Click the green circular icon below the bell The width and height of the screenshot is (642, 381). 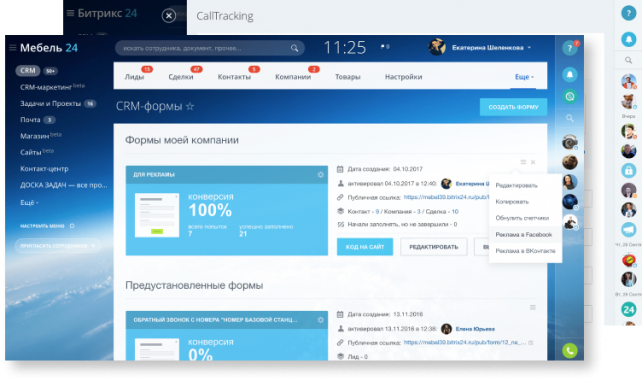tap(570, 97)
